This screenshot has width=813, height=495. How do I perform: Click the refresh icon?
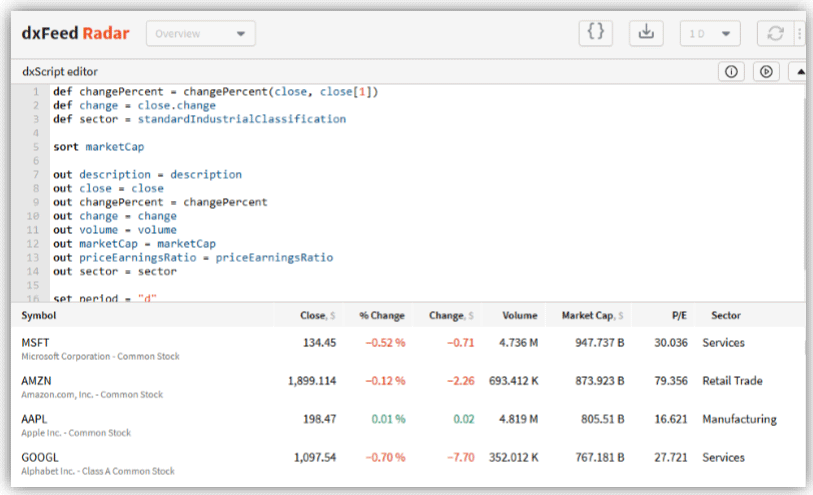[x=775, y=34]
